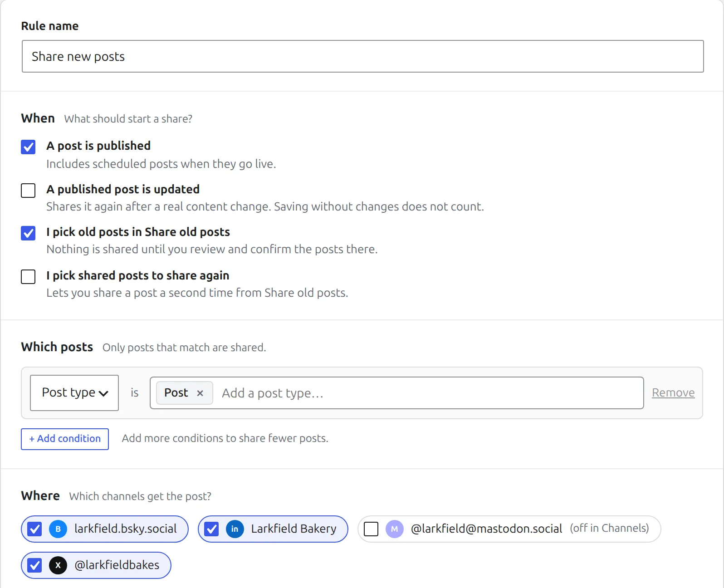This screenshot has width=724, height=588.
Task: Enable 'A published post is updated' trigger
Action: [28, 191]
